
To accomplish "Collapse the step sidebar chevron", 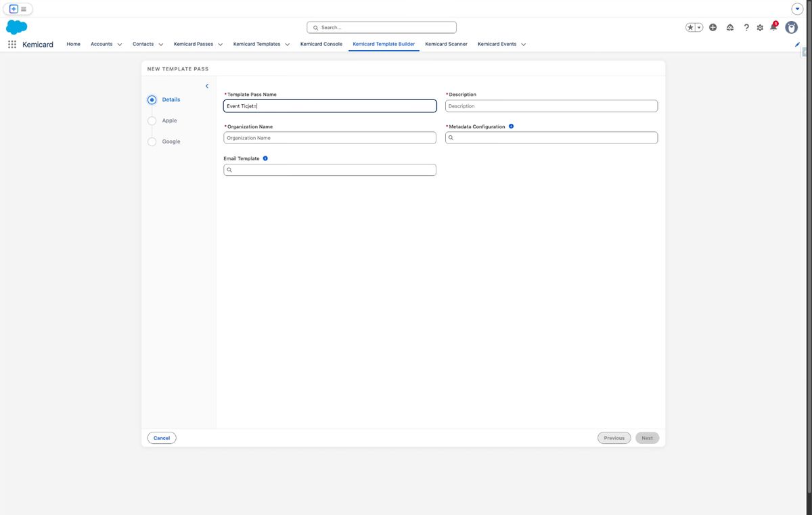I will pos(207,86).
